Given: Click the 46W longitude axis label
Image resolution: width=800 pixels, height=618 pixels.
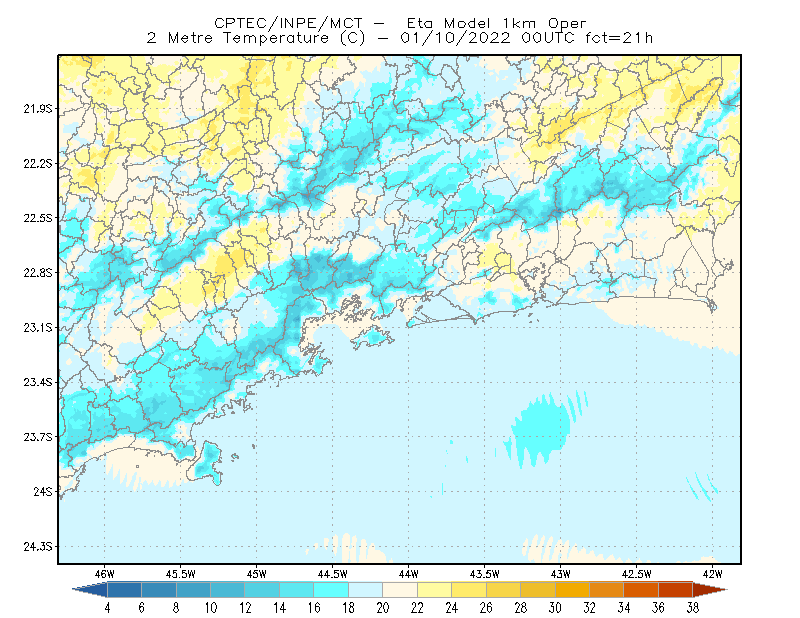Looking at the screenshot, I should coord(105,574).
